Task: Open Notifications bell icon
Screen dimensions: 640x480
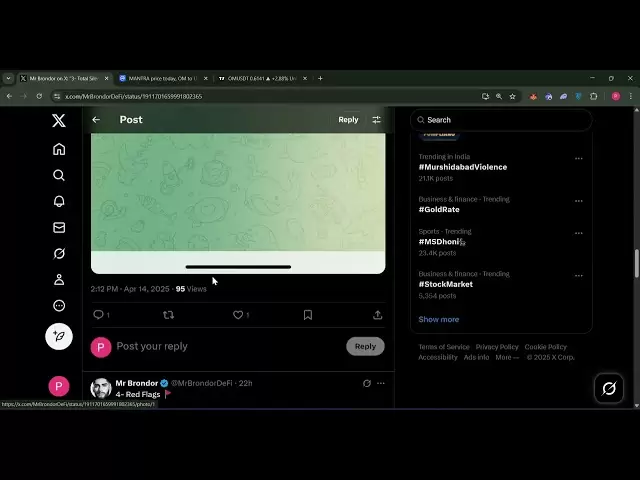Action: [59, 201]
